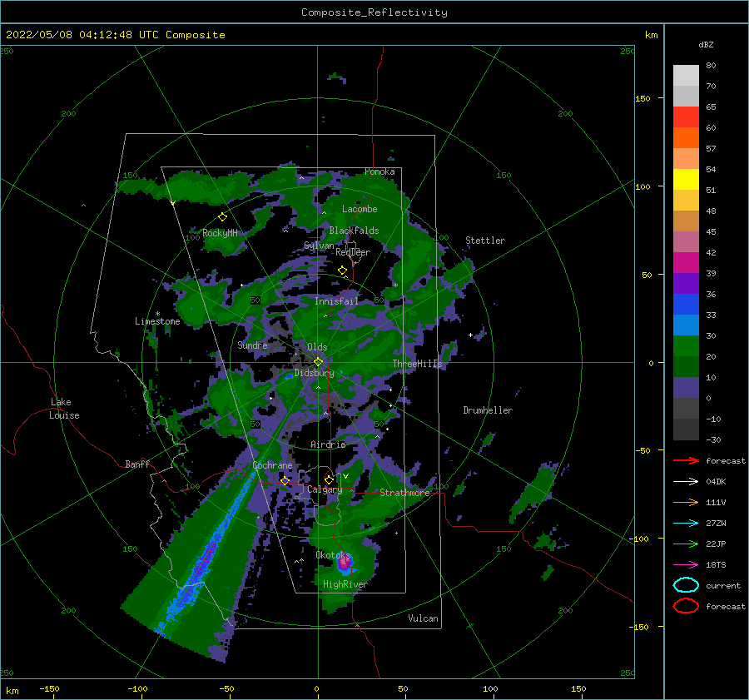Click the Limestone map label
The image size is (749, 700).
(x=157, y=321)
